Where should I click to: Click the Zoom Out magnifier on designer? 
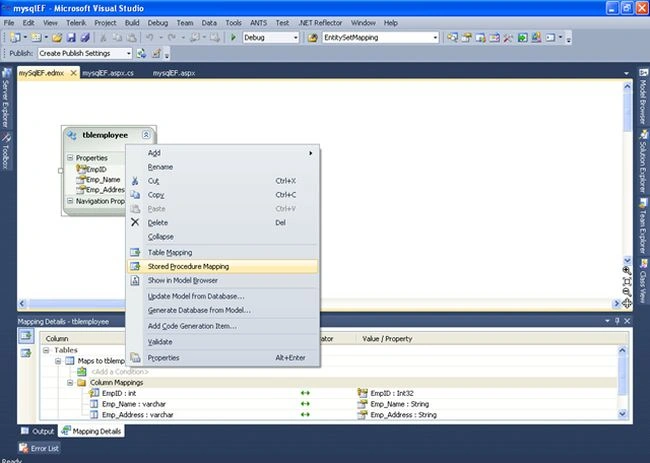627,292
